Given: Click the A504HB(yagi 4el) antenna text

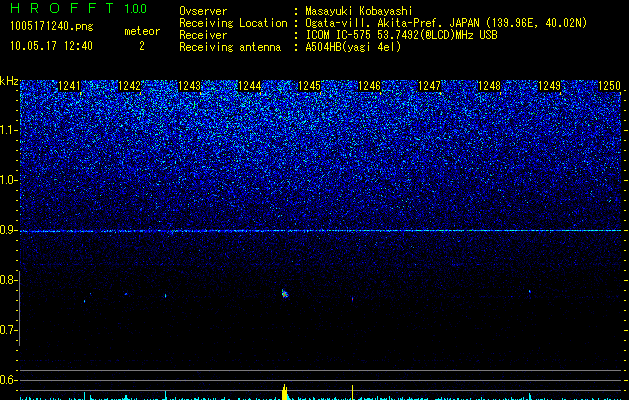Looking at the screenshot, I should coord(353,47).
